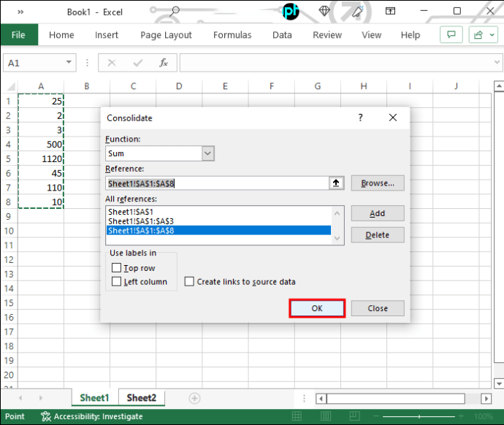Click the Share icon button

pos(478,34)
